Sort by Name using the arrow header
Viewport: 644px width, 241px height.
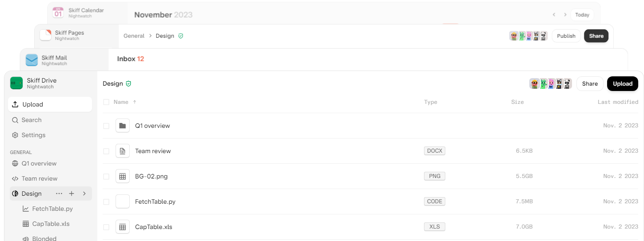tap(135, 102)
